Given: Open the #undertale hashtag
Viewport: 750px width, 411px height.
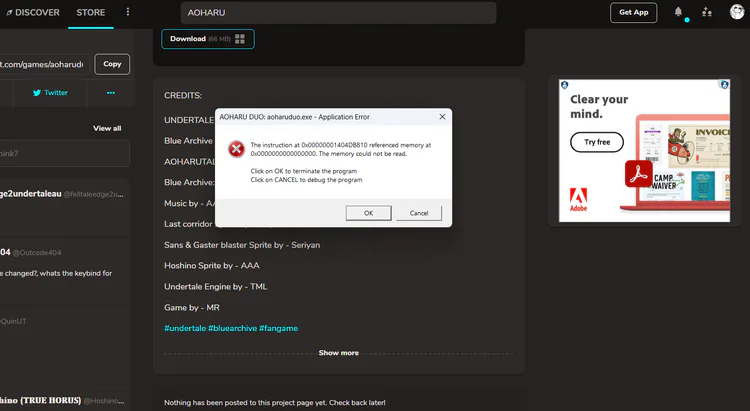Looking at the screenshot, I should (x=185, y=328).
